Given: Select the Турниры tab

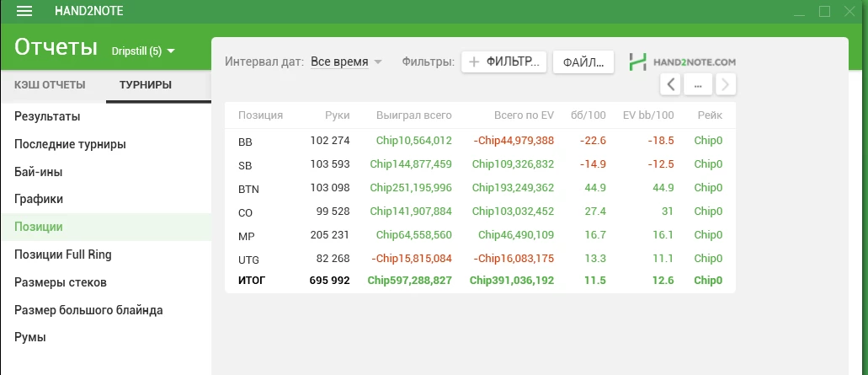Looking at the screenshot, I should [x=146, y=85].
